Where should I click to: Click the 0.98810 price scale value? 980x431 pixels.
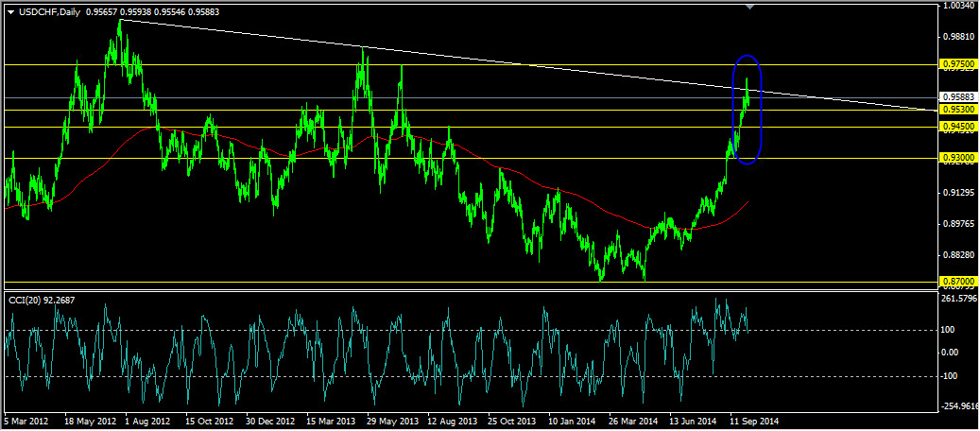[958, 36]
